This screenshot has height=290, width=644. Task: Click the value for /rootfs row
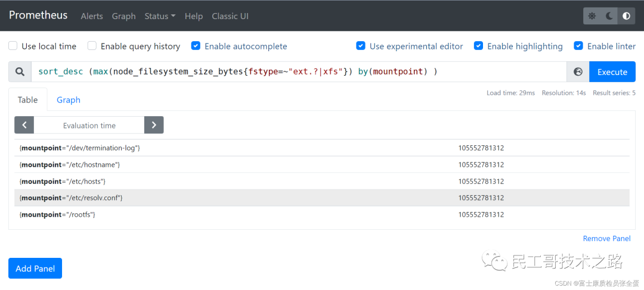481,214
